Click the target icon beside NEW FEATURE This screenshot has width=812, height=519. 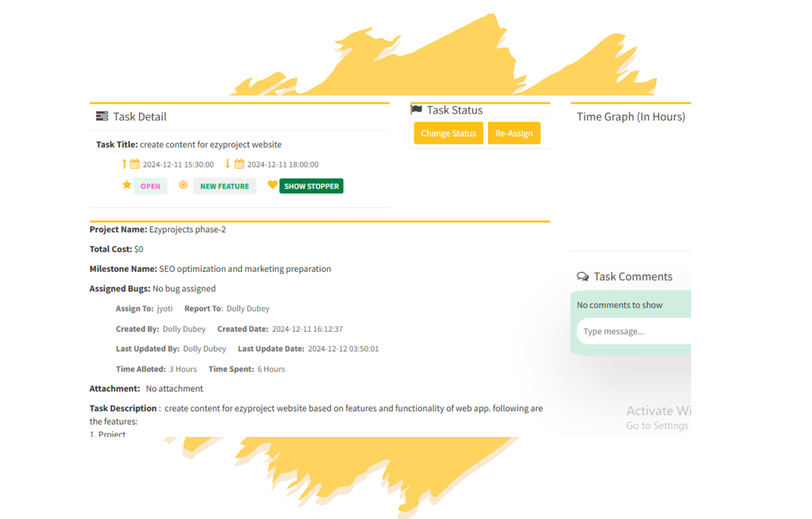[183, 185]
